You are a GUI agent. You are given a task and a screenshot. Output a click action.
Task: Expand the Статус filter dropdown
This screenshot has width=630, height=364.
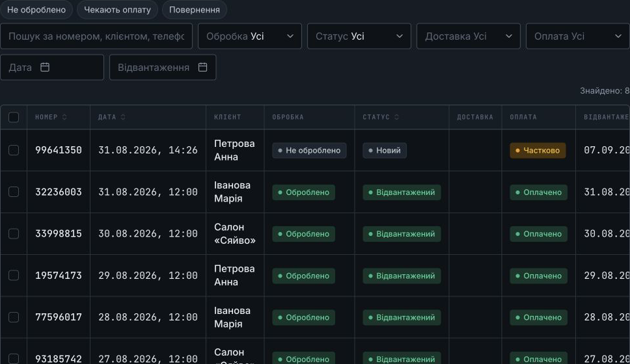click(x=359, y=36)
